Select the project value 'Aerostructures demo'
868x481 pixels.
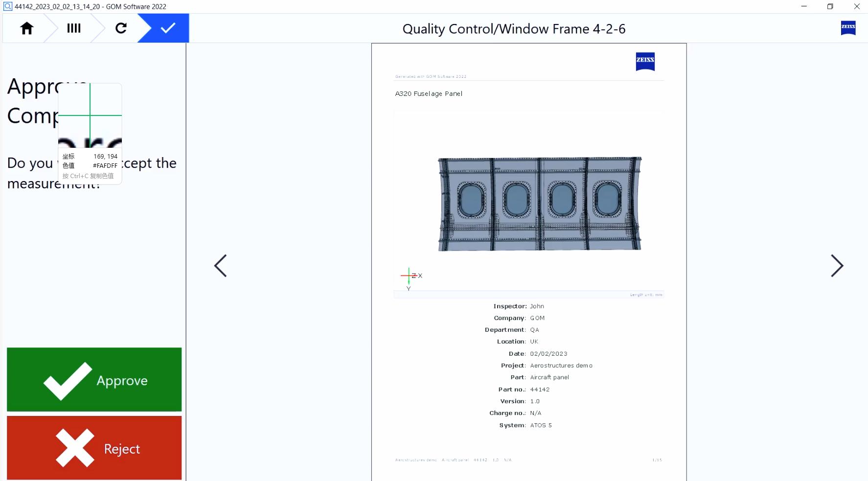coord(561,366)
